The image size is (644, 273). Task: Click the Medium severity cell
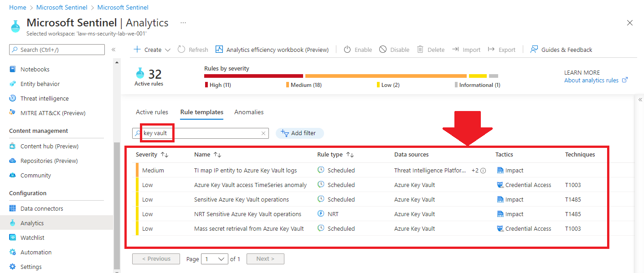tap(153, 171)
